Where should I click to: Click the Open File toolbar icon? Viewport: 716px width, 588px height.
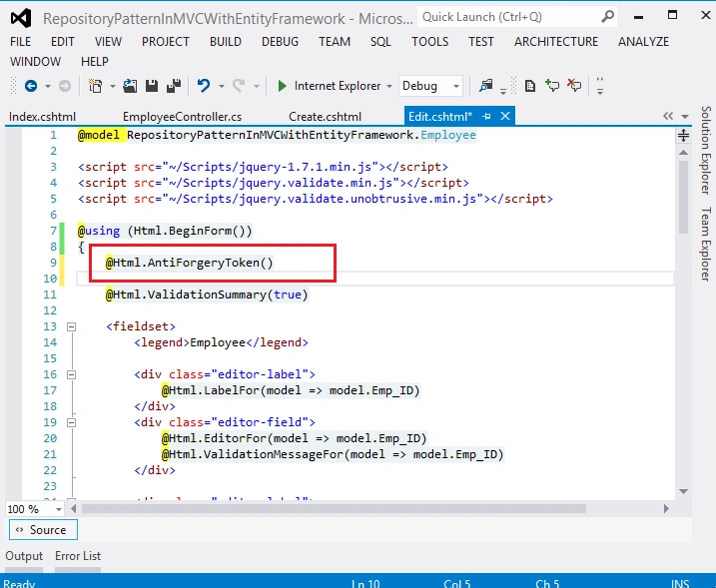(x=130, y=86)
